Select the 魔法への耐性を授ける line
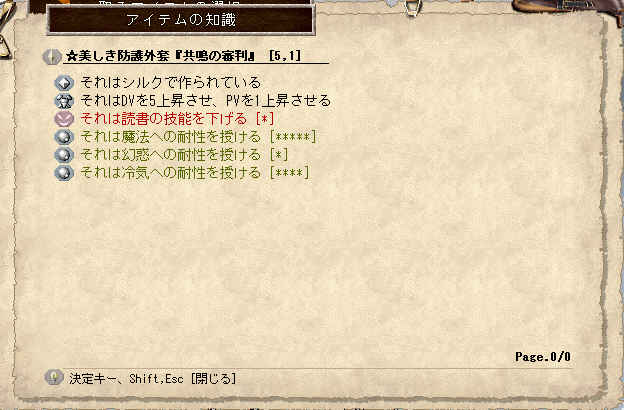This screenshot has height=410, width=624. (198, 137)
